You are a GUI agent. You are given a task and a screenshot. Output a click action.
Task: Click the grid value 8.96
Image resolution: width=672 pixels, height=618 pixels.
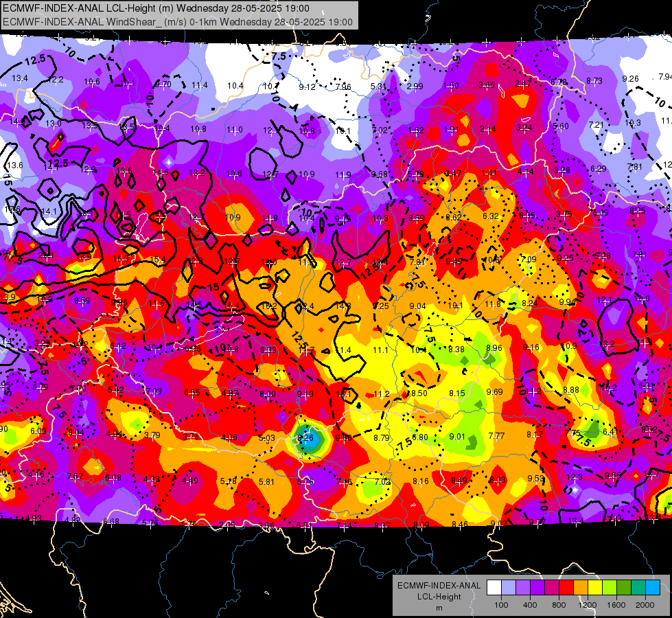click(494, 348)
